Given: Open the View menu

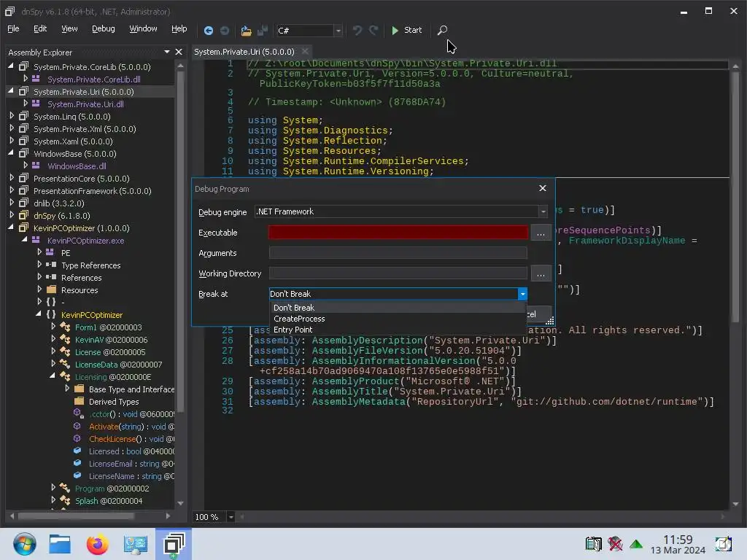Looking at the screenshot, I should click(69, 28).
